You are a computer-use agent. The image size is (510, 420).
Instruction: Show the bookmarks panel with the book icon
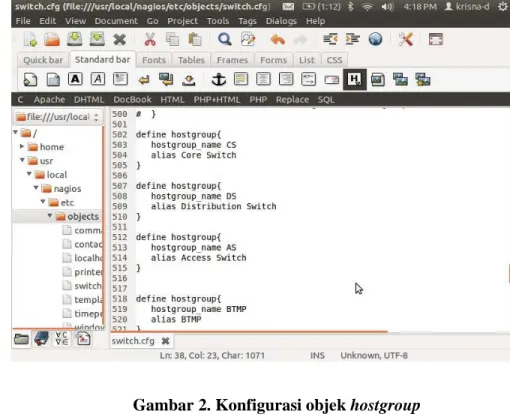click(x=42, y=339)
